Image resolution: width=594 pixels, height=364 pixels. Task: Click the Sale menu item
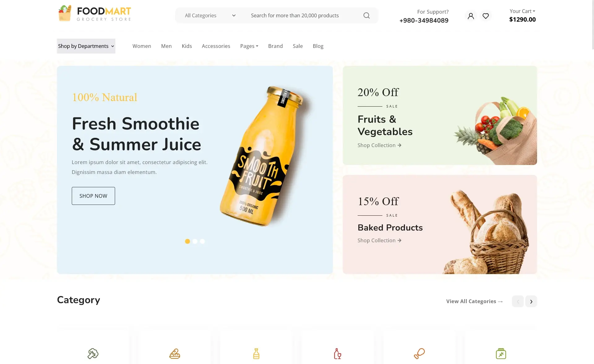[x=298, y=46]
